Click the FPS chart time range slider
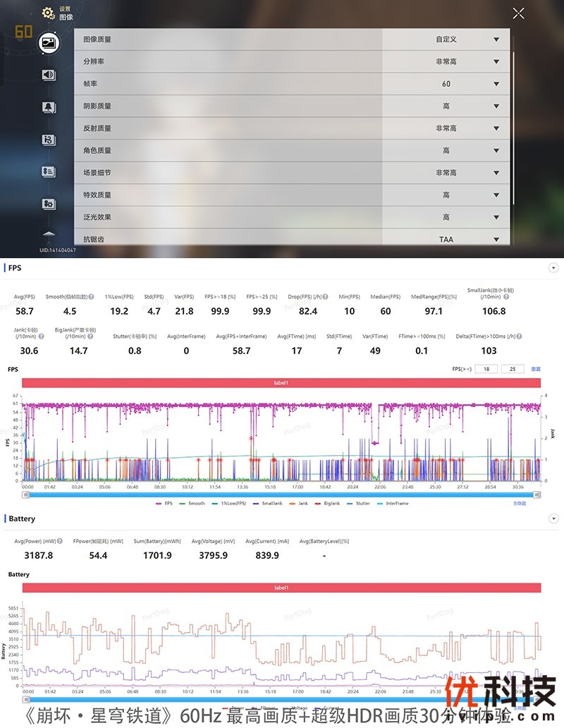This screenshot has width=564, height=728. point(282,495)
